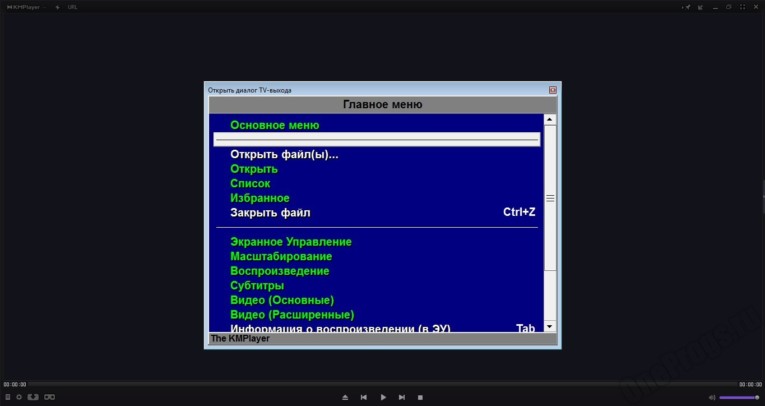
Task: Click the compact mode icon in title bar
Action: tap(701, 7)
